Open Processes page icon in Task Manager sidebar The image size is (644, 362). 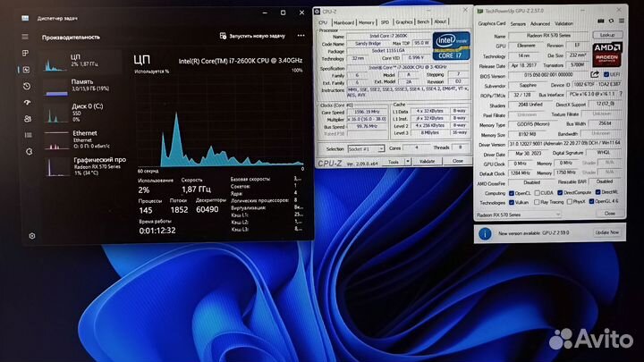(25, 53)
